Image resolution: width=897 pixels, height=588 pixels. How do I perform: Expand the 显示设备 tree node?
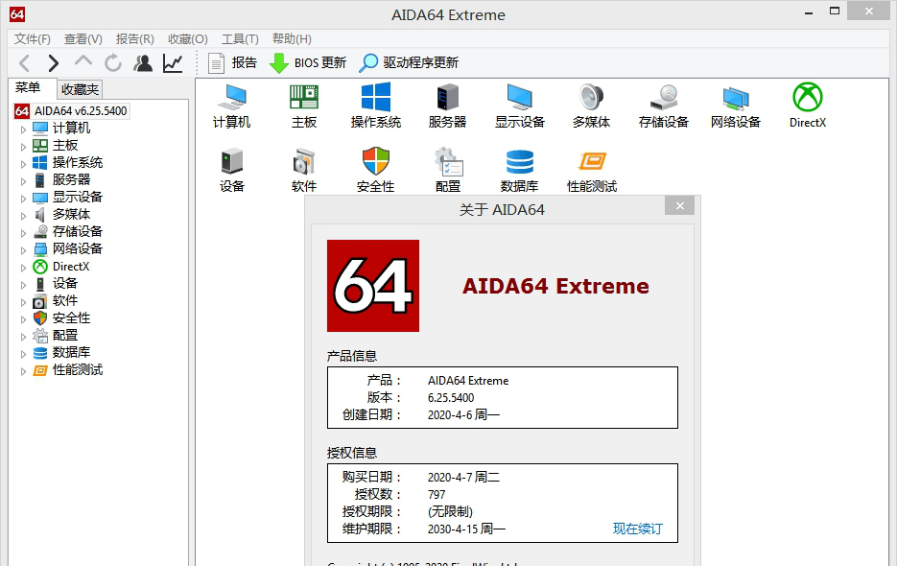pyautogui.click(x=22, y=197)
